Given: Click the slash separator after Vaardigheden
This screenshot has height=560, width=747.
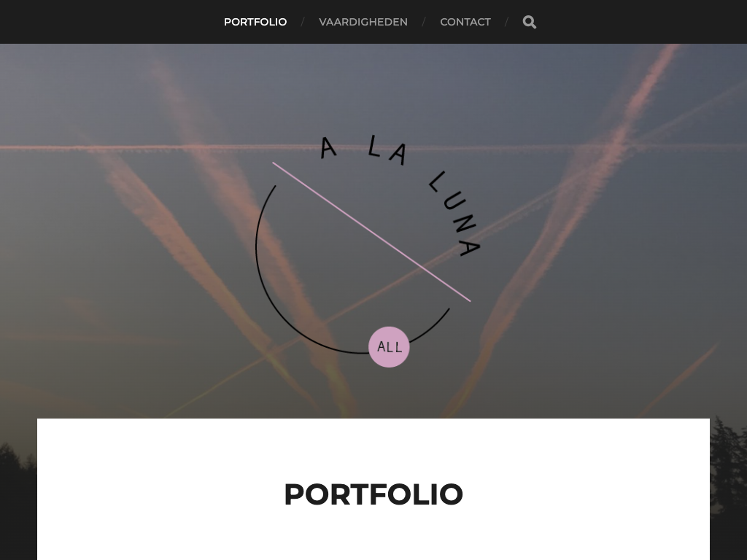Looking at the screenshot, I should tap(424, 22).
